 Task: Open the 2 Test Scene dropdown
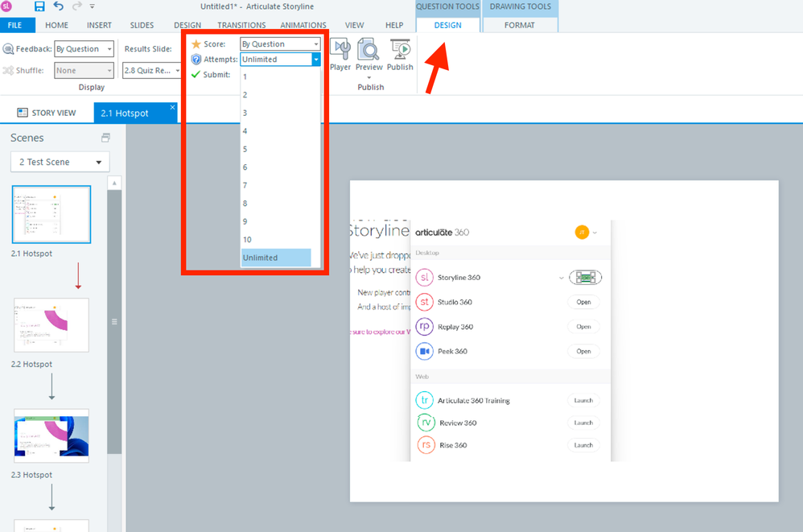[x=60, y=162]
